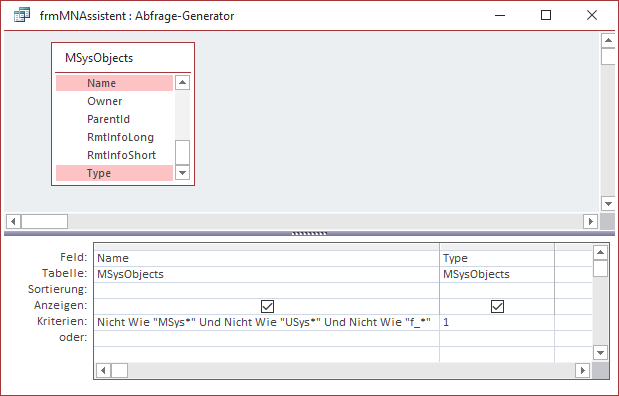Click Tabelle cell under the Name column
The width and height of the screenshot is (619, 396).
pos(267,274)
